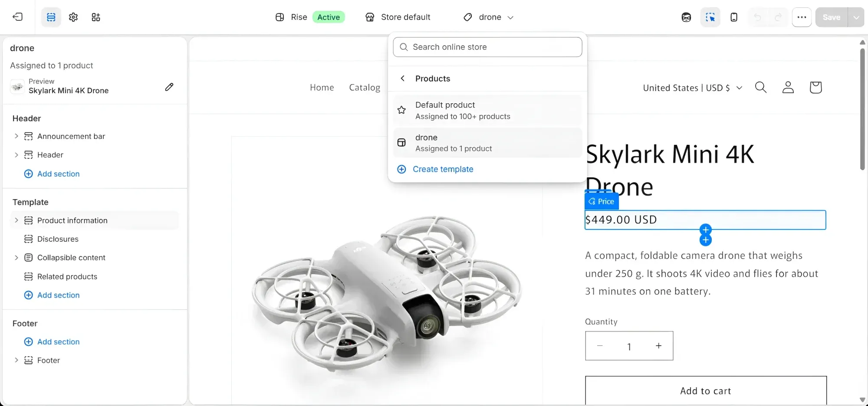Expand the Announcement bar section
The height and width of the screenshot is (406, 868).
point(16,136)
